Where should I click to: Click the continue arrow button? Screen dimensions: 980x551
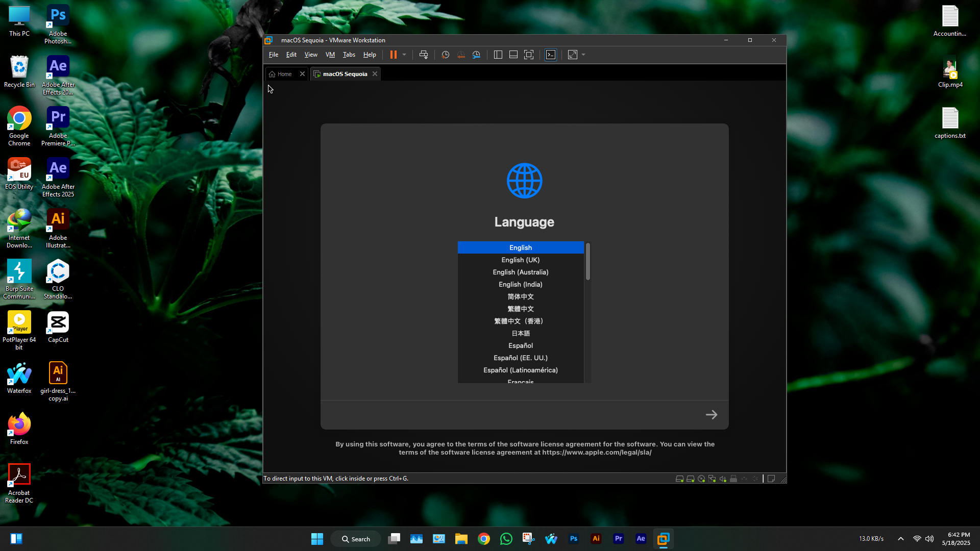[x=711, y=415]
